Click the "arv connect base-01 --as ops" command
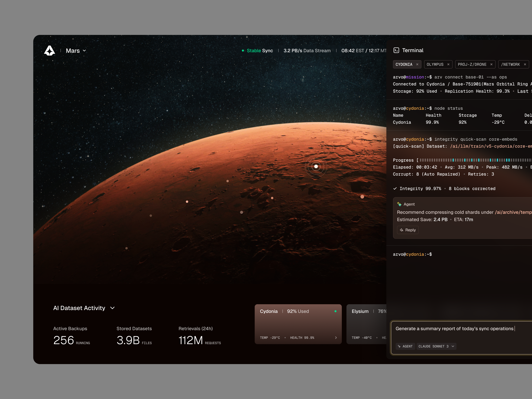This screenshot has height=399, width=532. click(x=470, y=77)
